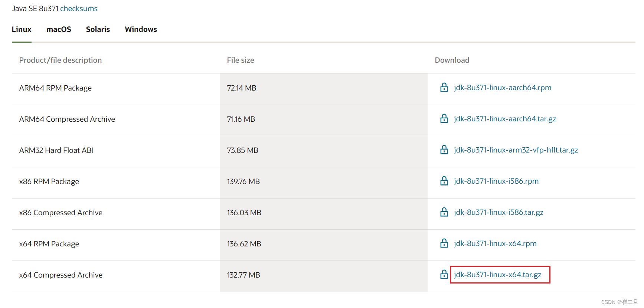
Task: Switch to the Windows tab
Action: (141, 29)
